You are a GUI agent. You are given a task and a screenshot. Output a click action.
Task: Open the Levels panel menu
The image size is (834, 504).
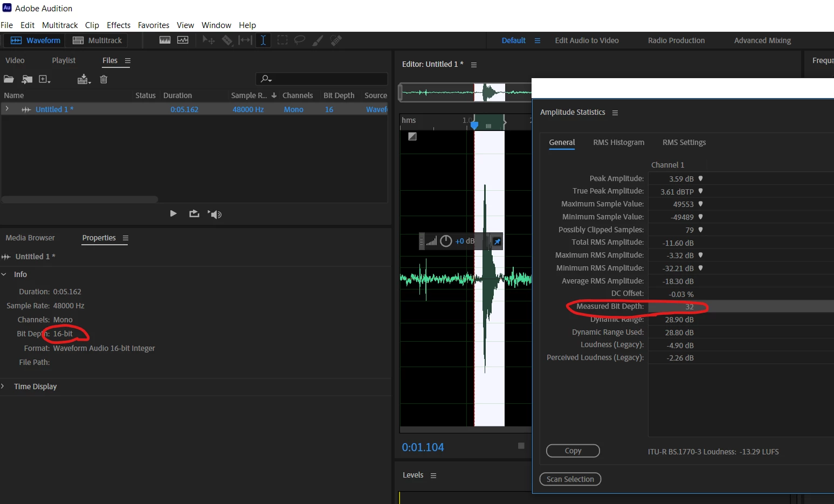click(433, 475)
